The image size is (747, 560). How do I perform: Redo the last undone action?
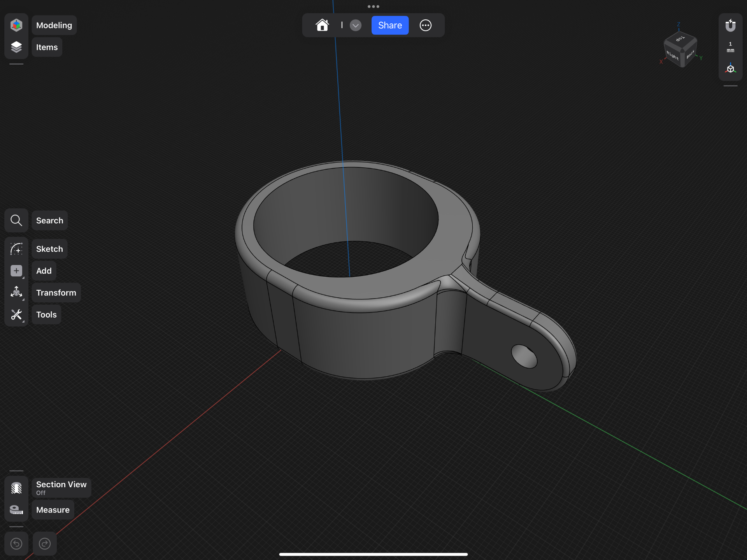click(45, 544)
